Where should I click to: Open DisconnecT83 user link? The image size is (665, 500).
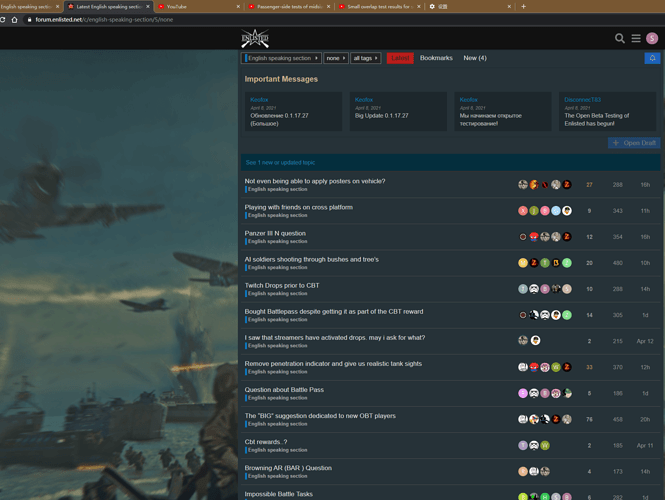(582, 100)
